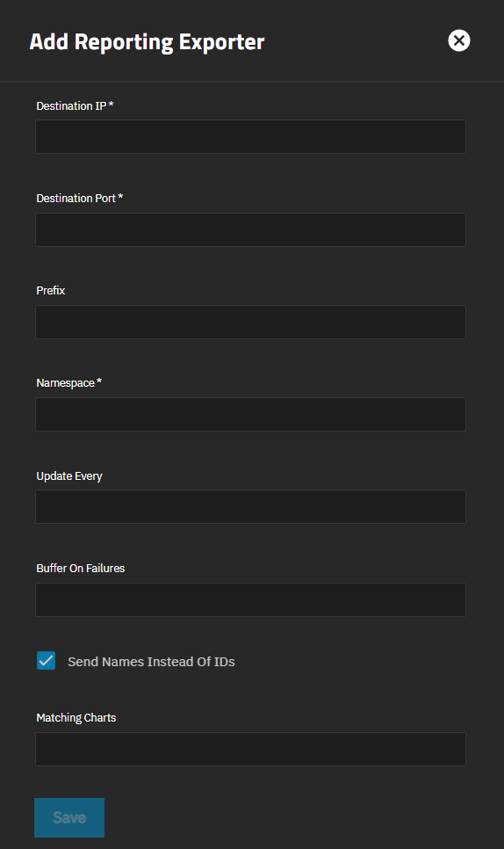
Task: Click the Matching Charts label
Action: point(76,718)
